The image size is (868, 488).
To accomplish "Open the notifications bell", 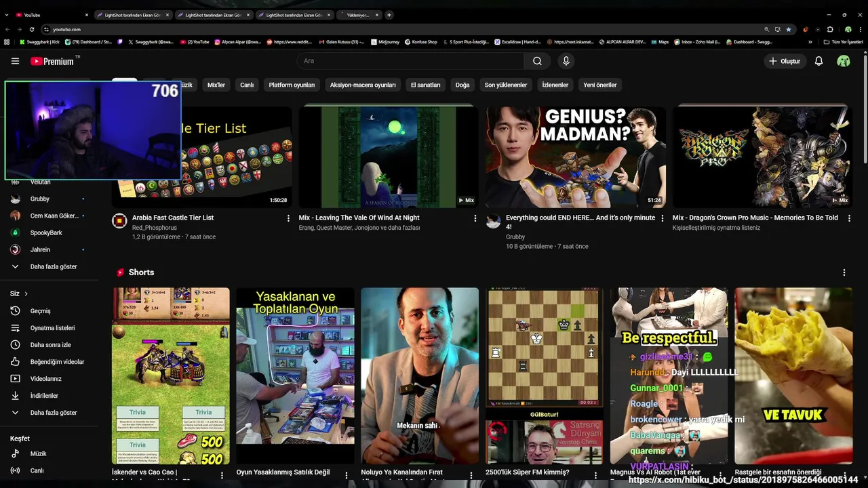I will [x=818, y=61].
